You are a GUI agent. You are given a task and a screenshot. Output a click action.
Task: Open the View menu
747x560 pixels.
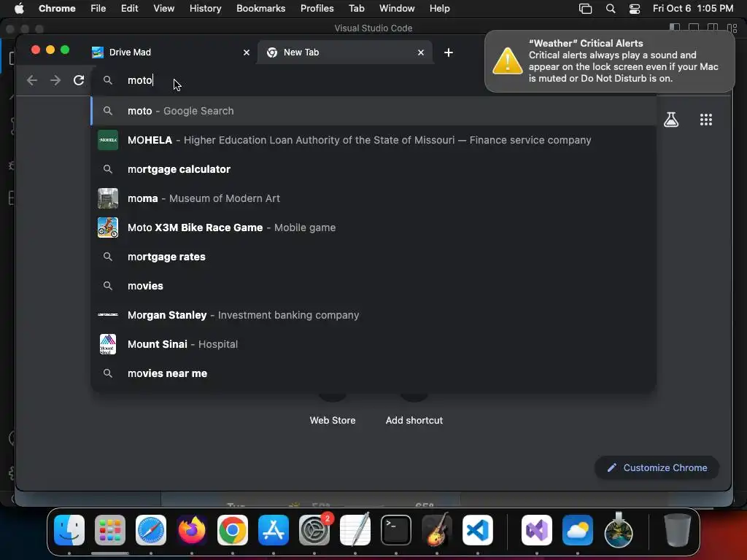[163, 8]
